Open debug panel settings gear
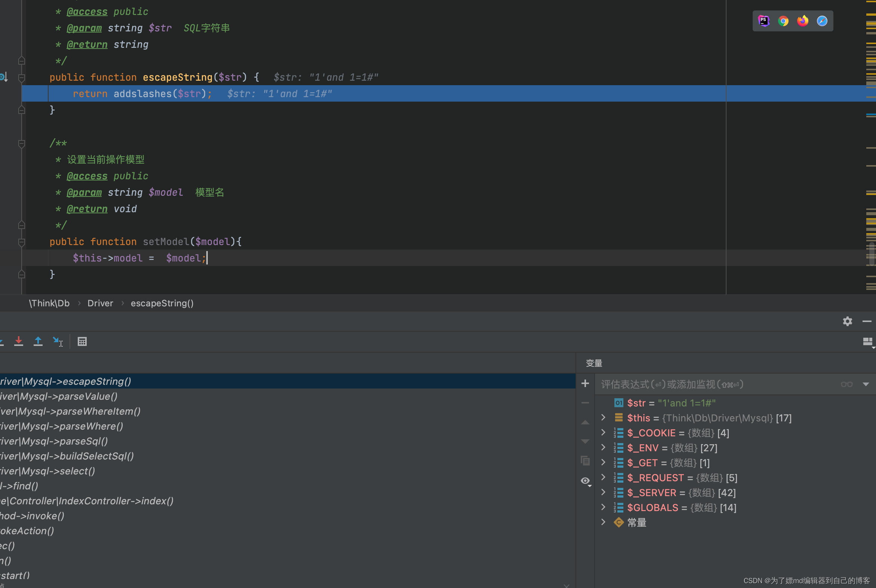The height and width of the screenshot is (588, 876). [x=847, y=321]
